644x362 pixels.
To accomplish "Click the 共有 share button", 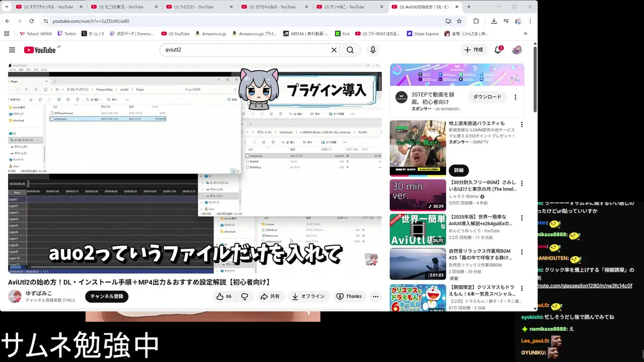I will (270, 297).
